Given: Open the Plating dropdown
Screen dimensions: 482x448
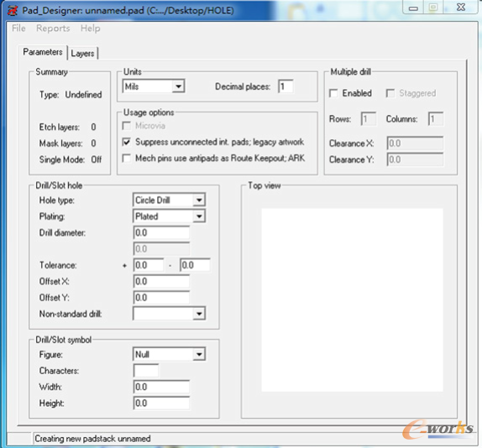Looking at the screenshot, I should point(169,216).
